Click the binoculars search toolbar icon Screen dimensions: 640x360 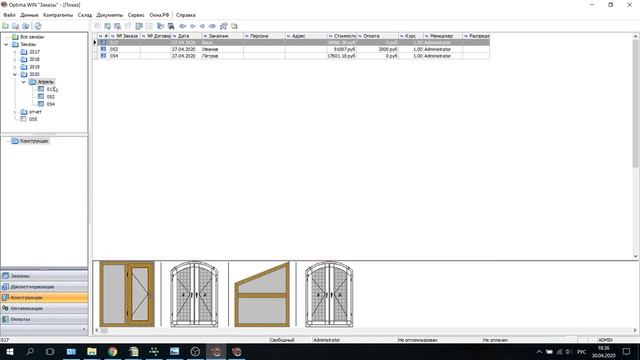click(x=171, y=26)
